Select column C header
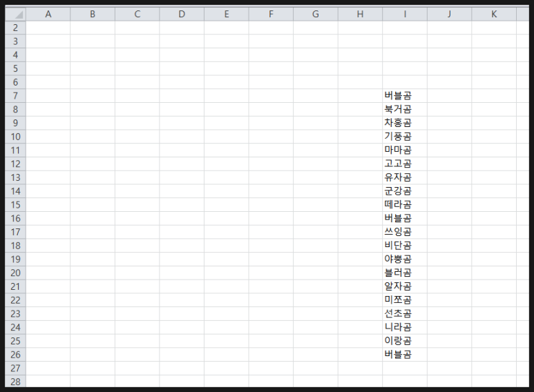This screenshot has height=392, width=534. (x=137, y=14)
